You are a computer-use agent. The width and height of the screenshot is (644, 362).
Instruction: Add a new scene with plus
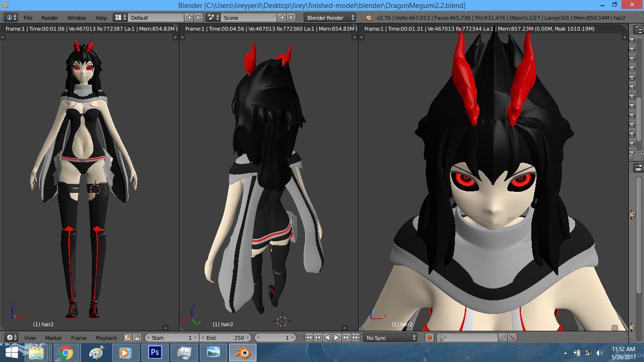click(282, 17)
